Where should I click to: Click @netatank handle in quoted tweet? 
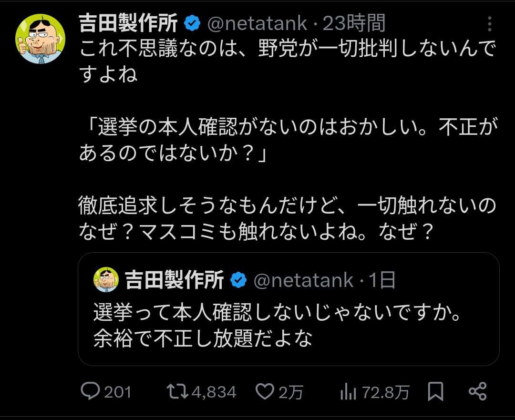[303, 280]
